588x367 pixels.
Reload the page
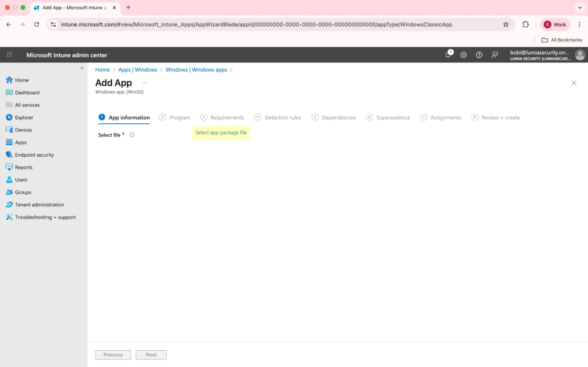[x=36, y=24]
